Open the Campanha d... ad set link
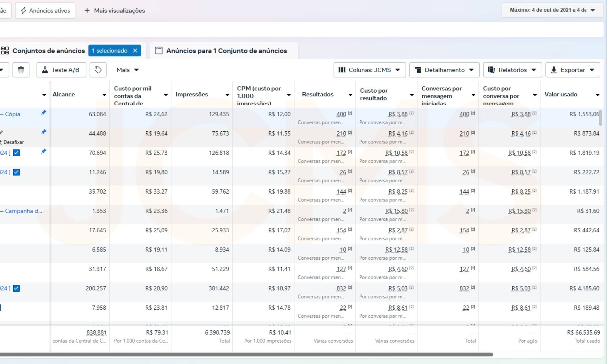 pyautogui.click(x=21, y=211)
